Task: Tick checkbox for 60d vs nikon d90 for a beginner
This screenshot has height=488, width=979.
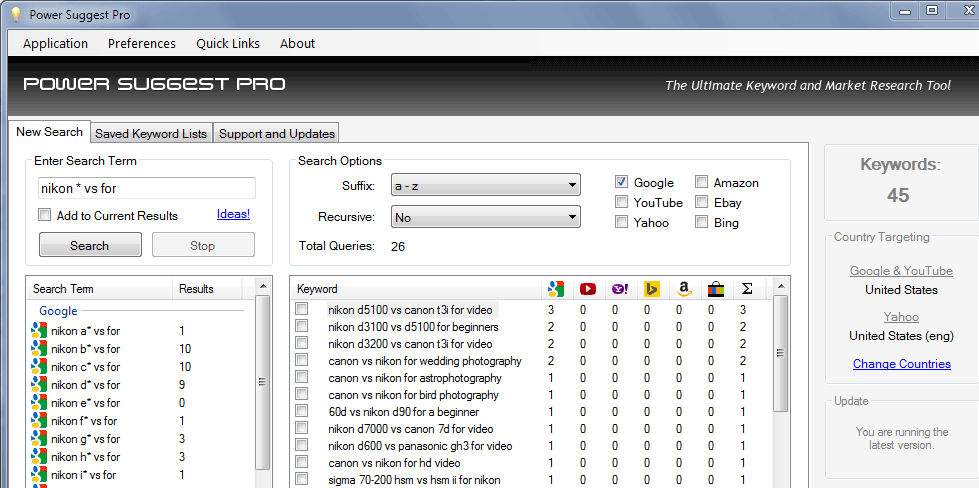Action: [302, 411]
